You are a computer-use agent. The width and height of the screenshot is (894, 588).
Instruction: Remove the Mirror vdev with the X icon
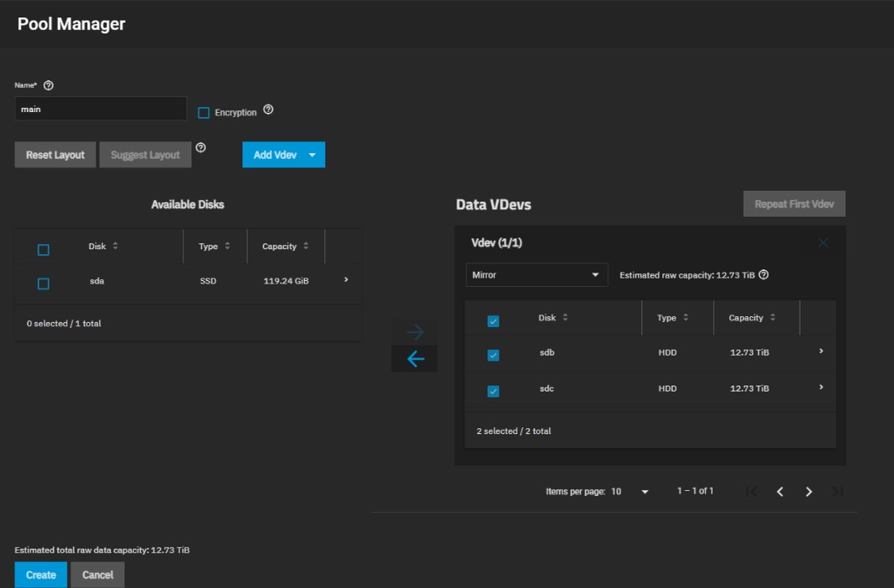point(822,243)
